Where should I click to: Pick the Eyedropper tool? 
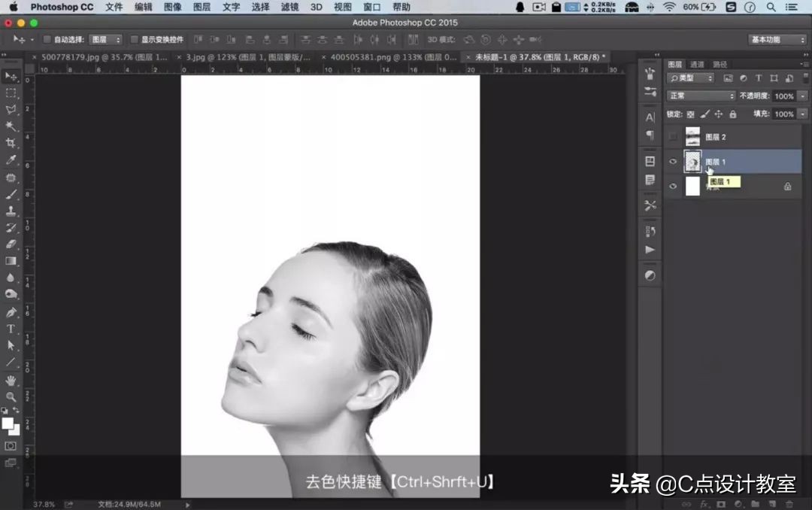pyautogui.click(x=11, y=160)
